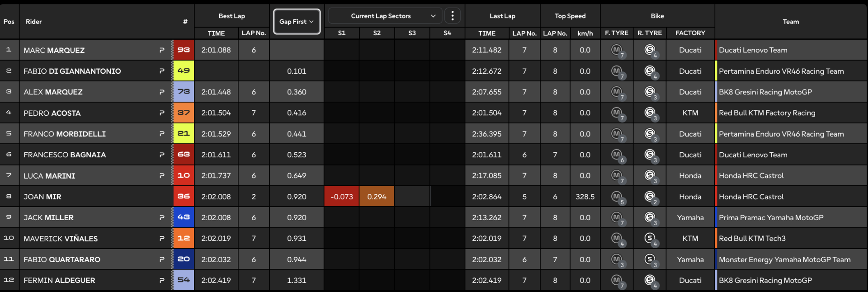
Task: Click Franco Morbidelli's last lap time 2:36.395
Action: click(x=487, y=134)
